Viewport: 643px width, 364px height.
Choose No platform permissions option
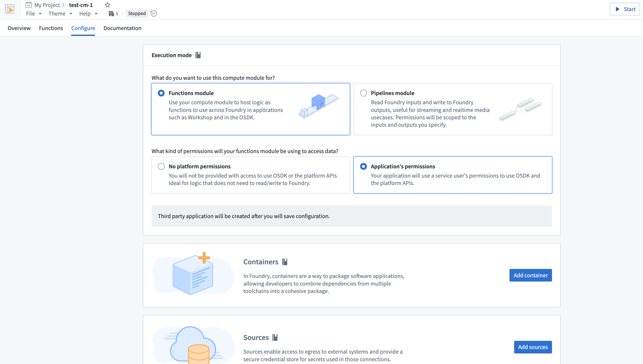click(161, 166)
